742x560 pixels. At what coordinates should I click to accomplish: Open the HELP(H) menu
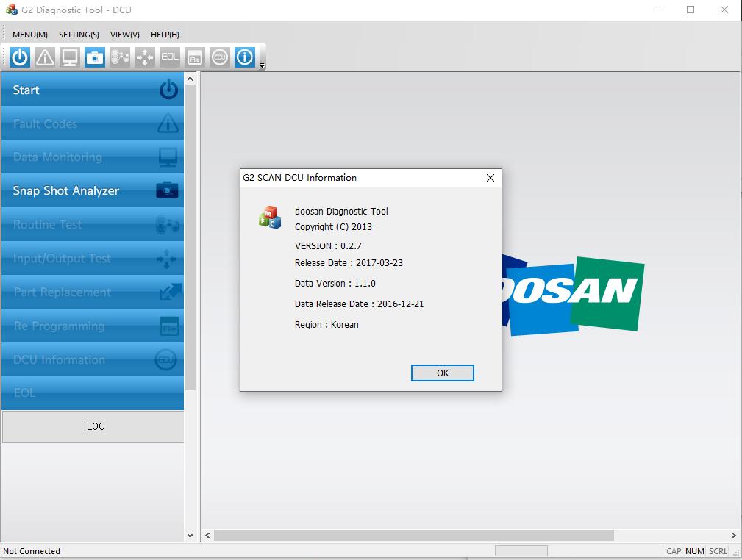pos(165,35)
